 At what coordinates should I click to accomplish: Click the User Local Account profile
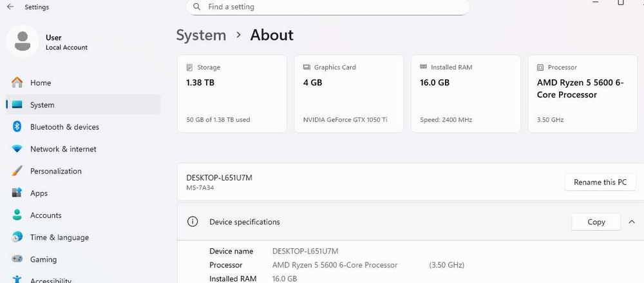pyautogui.click(x=47, y=41)
